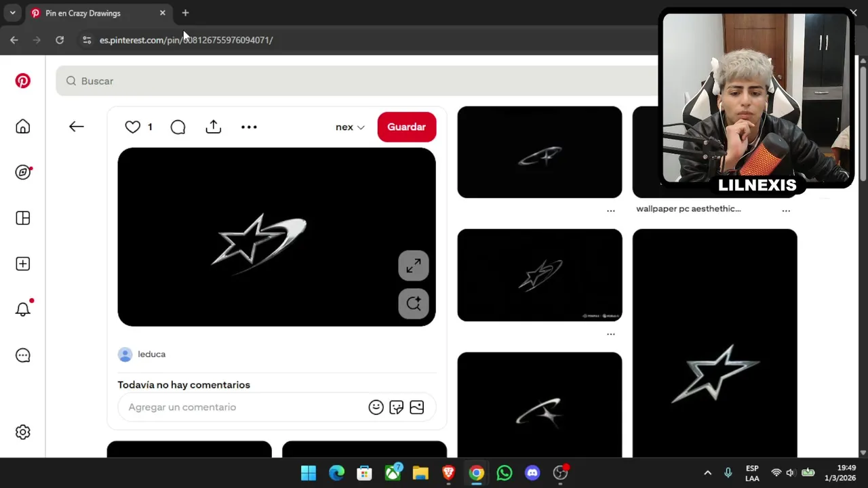The width and height of the screenshot is (868, 488).
Task: Open File Explorer from taskbar
Action: pyautogui.click(x=420, y=473)
